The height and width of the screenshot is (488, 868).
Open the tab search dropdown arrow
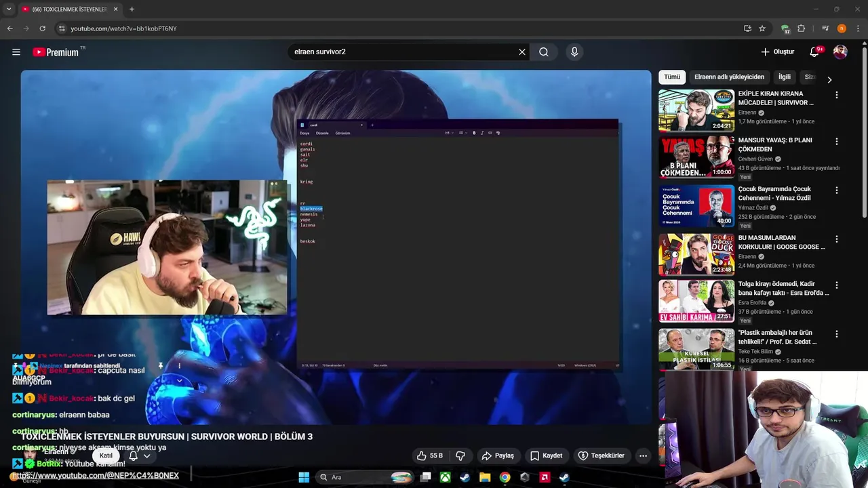[x=9, y=9]
